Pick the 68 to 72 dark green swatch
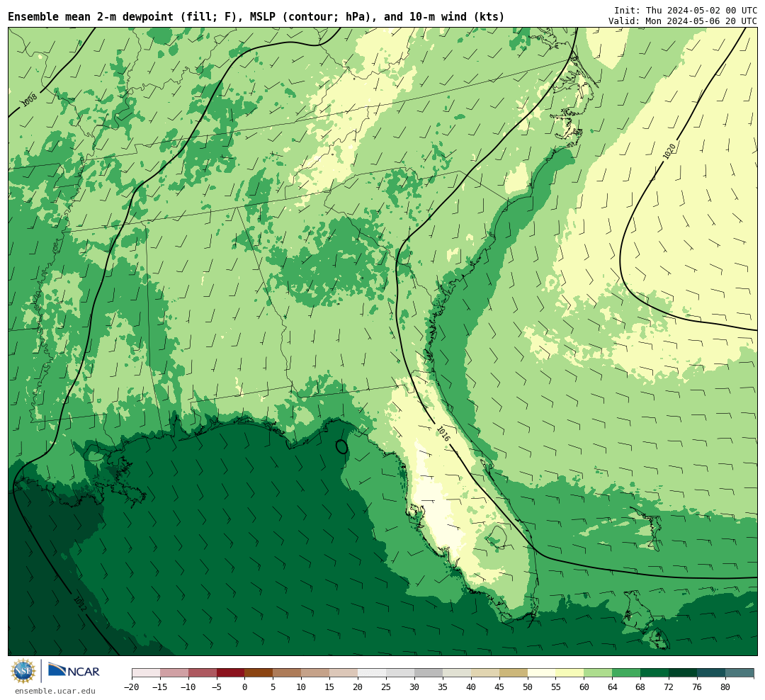765x700 pixels. pos(655,673)
